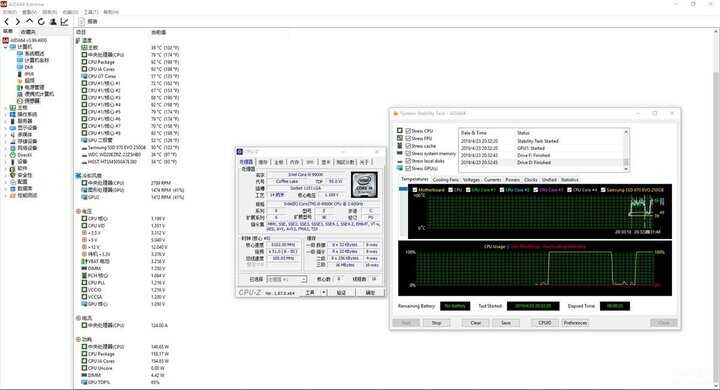Switch to Unified tab

click(x=549, y=180)
